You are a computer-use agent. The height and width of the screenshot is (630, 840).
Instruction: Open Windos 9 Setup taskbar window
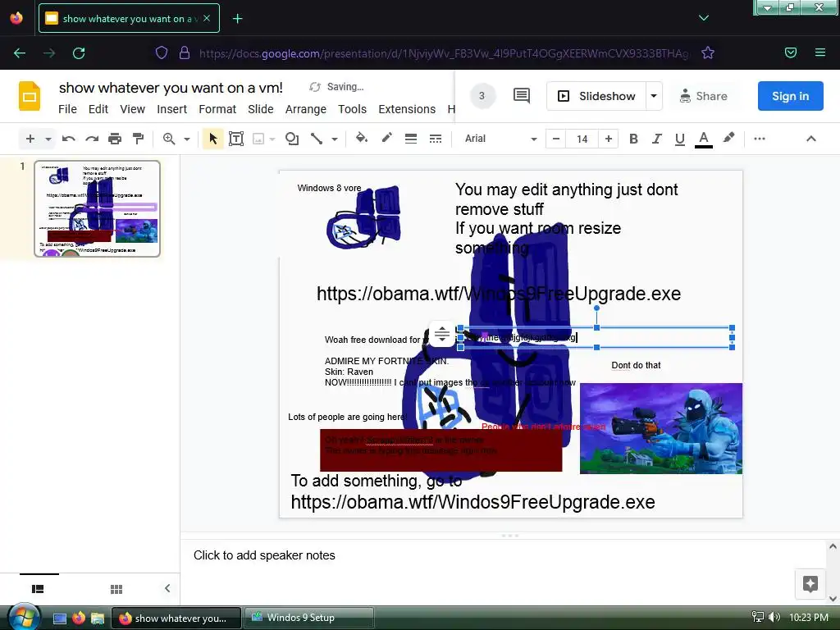point(309,618)
